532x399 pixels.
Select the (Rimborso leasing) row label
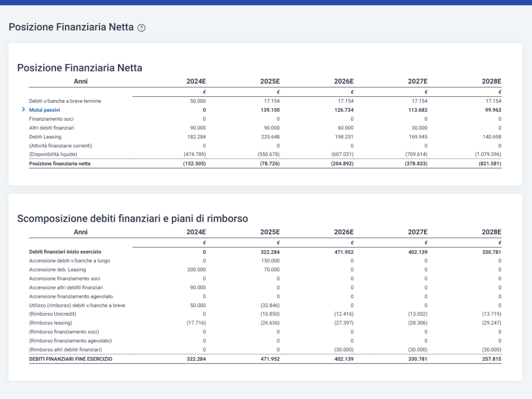(x=51, y=323)
